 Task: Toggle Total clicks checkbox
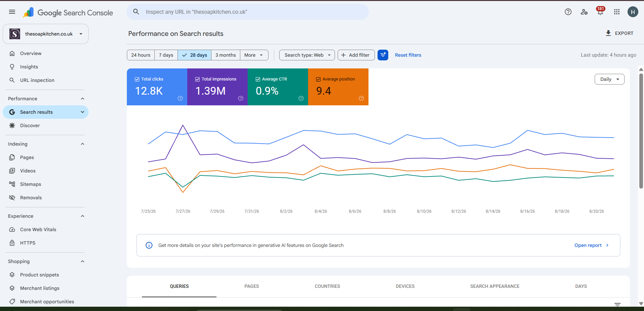click(x=137, y=79)
